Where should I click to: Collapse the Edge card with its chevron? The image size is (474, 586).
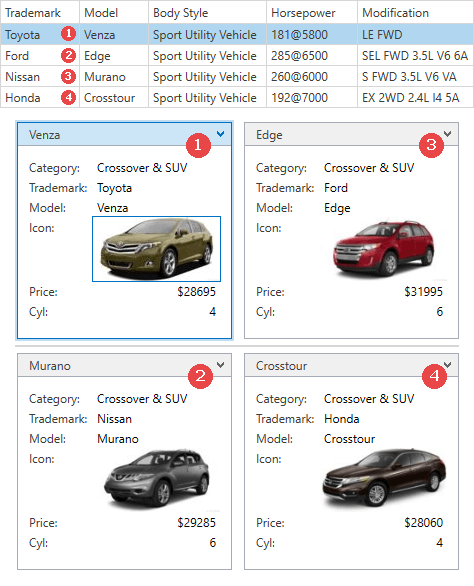(x=447, y=133)
